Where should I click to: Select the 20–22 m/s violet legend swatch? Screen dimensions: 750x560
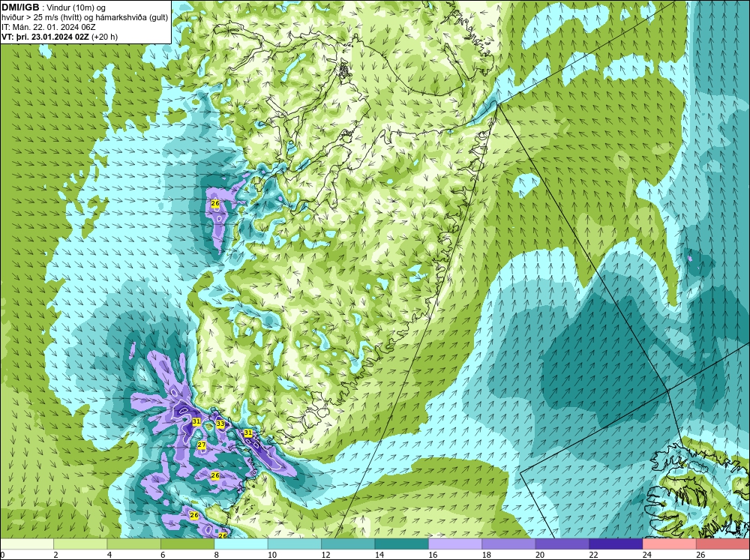click(562, 544)
